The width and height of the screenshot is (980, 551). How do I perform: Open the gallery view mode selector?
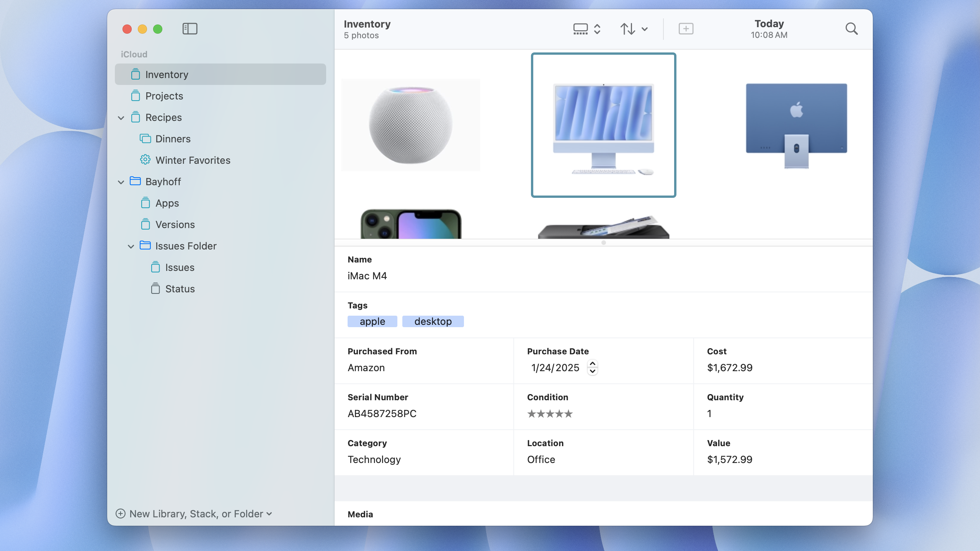click(587, 29)
